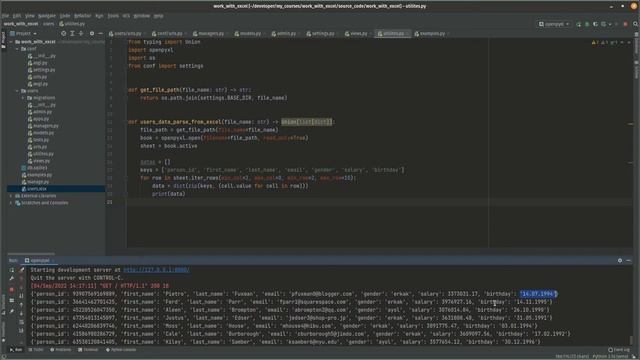This screenshot has width=640, height=360.
Task: Open the openpyxl run configuration dropdown
Action: point(554,24)
